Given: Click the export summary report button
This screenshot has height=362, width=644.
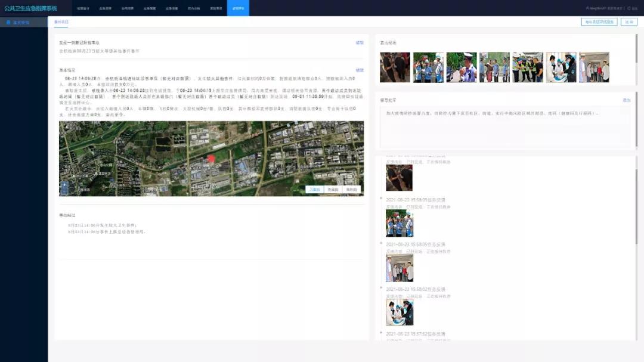Looking at the screenshot, I should 599,22.
